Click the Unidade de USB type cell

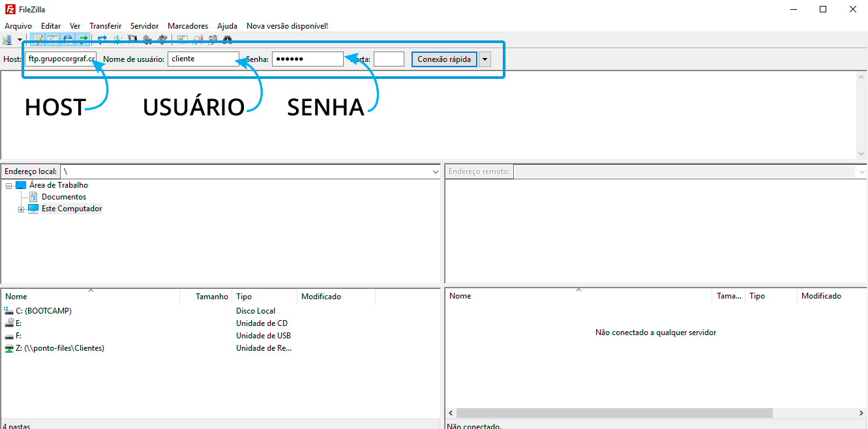[x=263, y=336]
